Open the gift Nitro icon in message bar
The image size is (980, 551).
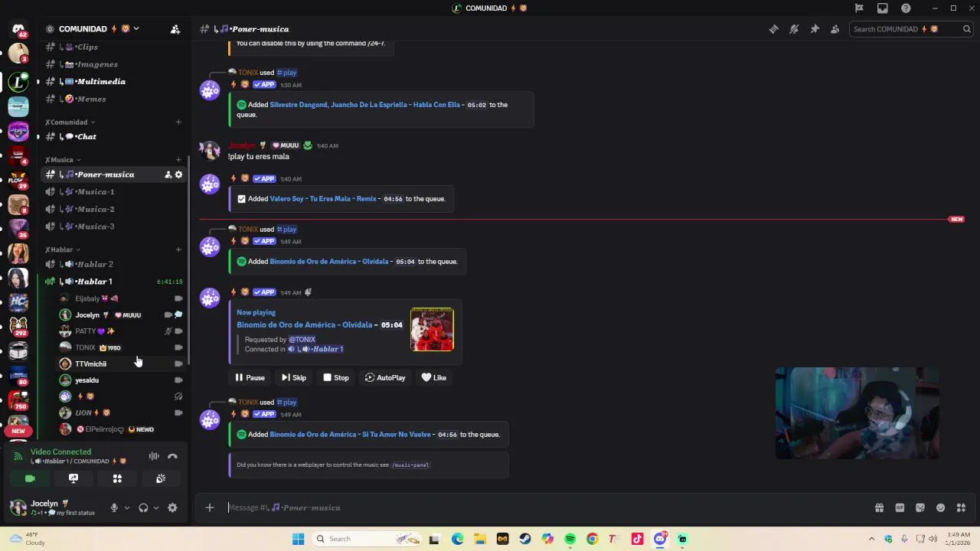click(x=879, y=507)
